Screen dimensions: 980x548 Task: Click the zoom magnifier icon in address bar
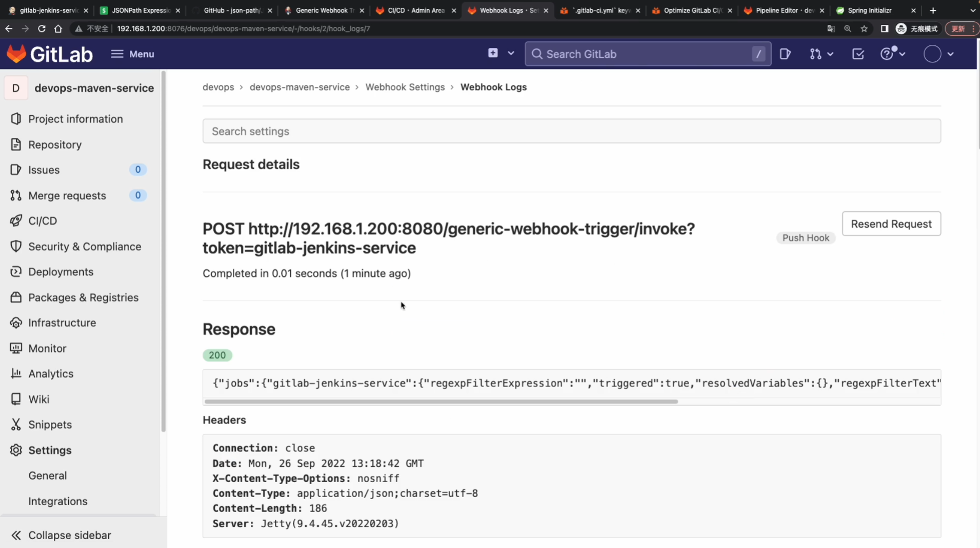(x=847, y=29)
